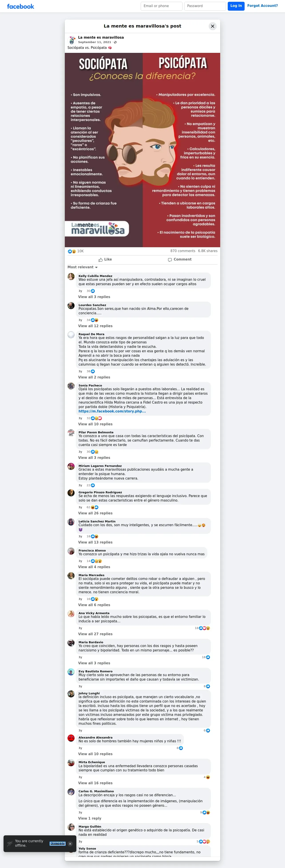Open the m.facebook.com story link

(112, 411)
